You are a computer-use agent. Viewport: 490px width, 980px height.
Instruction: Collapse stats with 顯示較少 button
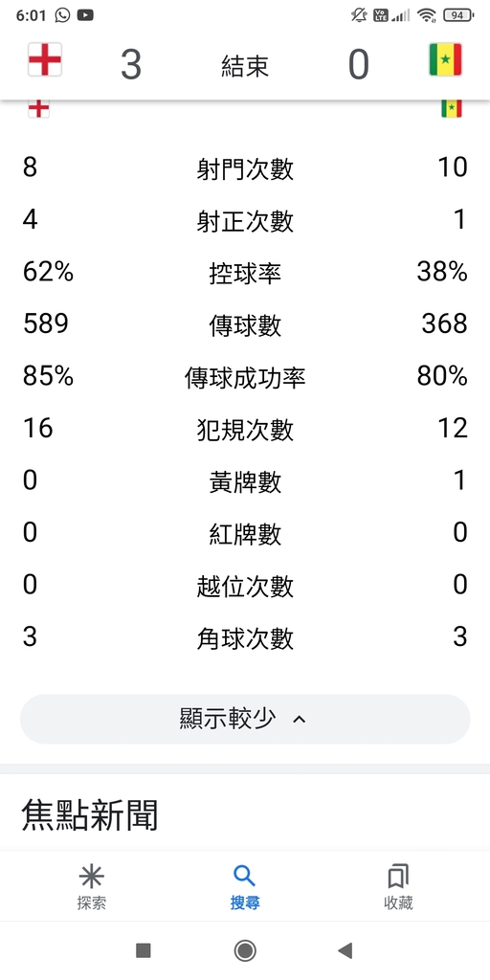[x=245, y=719]
